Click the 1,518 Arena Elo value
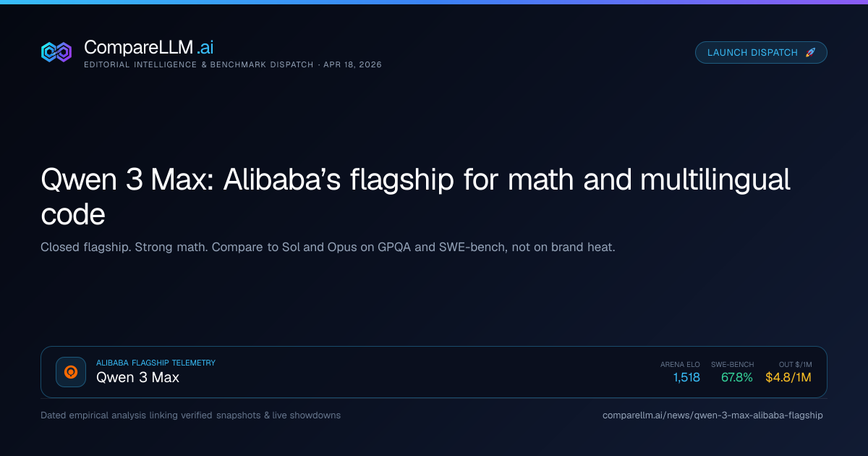868x456 pixels. point(686,378)
